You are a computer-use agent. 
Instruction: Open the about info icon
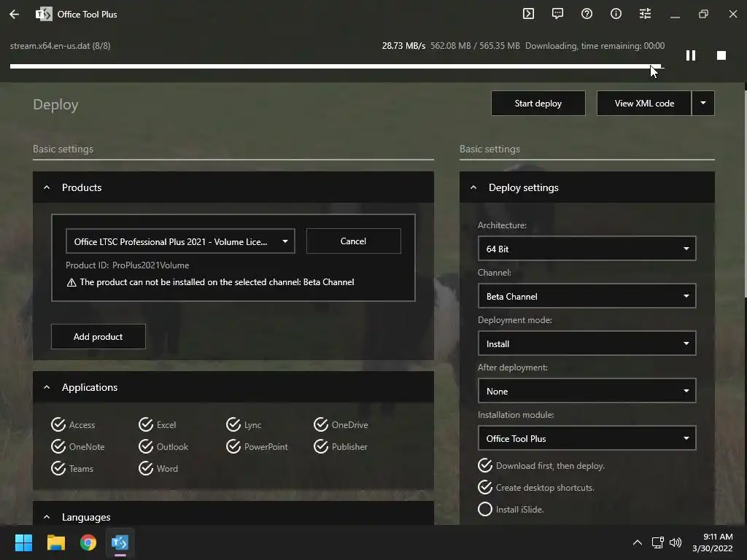click(x=616, y=14)
